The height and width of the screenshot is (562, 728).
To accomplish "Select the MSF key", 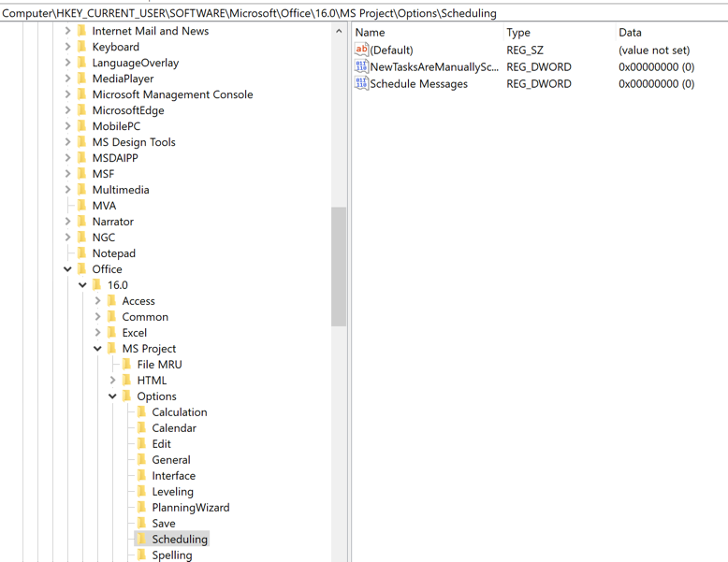I will (103, 174).
